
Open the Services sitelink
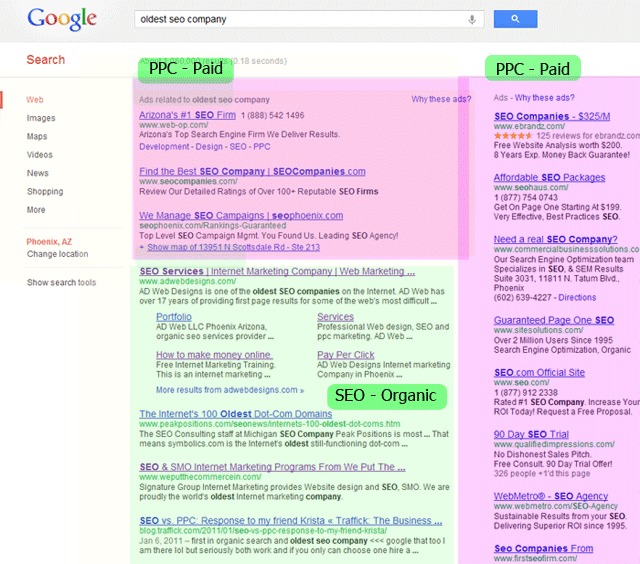coord(336,317)
